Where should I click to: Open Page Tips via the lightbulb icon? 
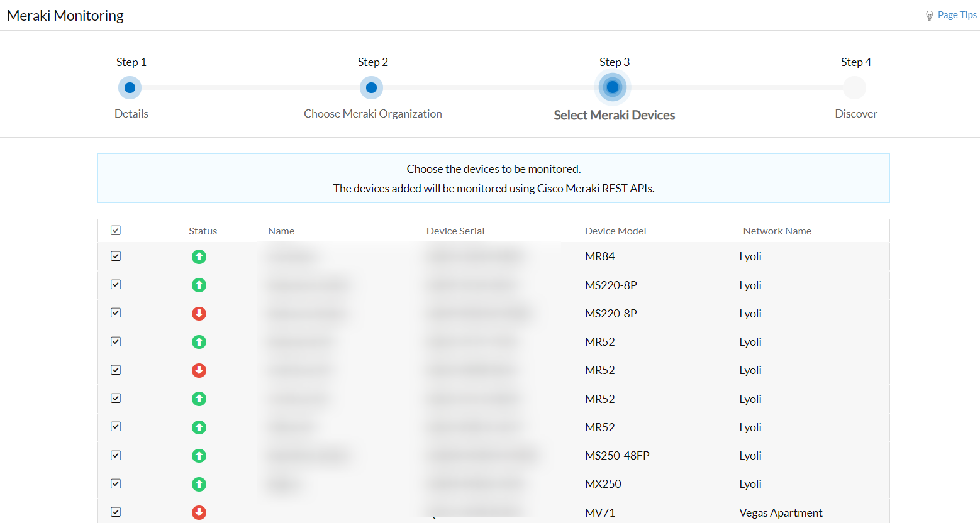pyautogui.click(x=930, y=15)
